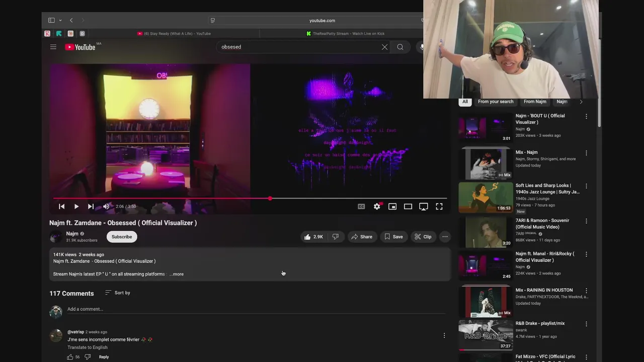Create a Clip of the video
The image size is (644, 362).
pyautogui.click(x=423, y=237)
